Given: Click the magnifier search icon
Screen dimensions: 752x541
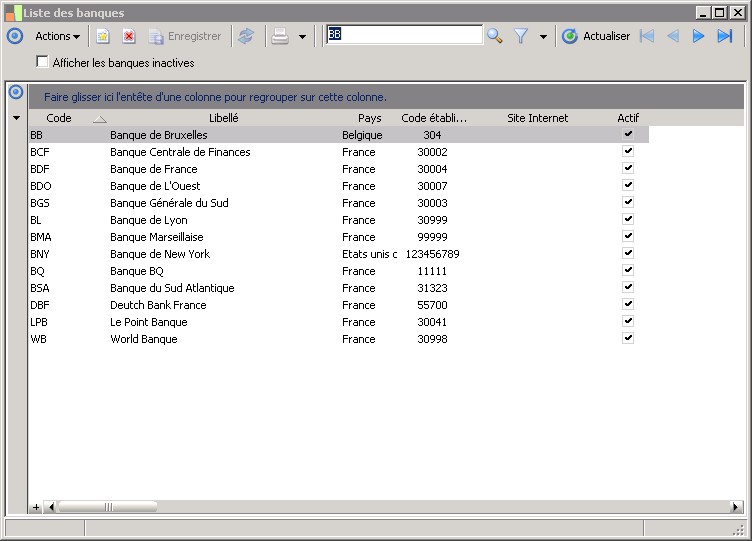Looking at the screenshot, I should coord(494,36).
